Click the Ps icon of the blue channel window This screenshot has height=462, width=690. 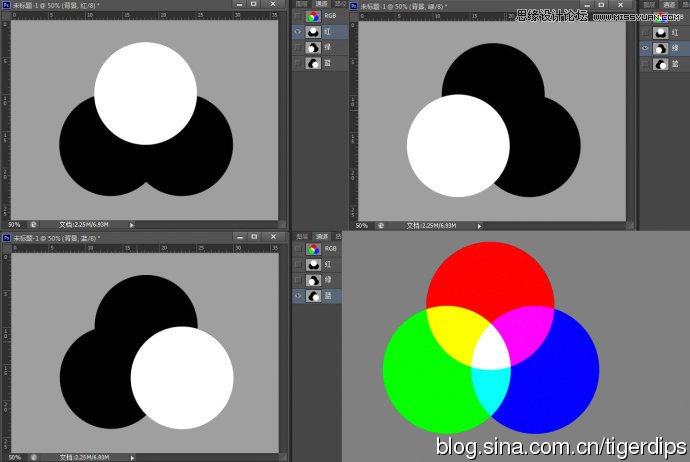6,238
